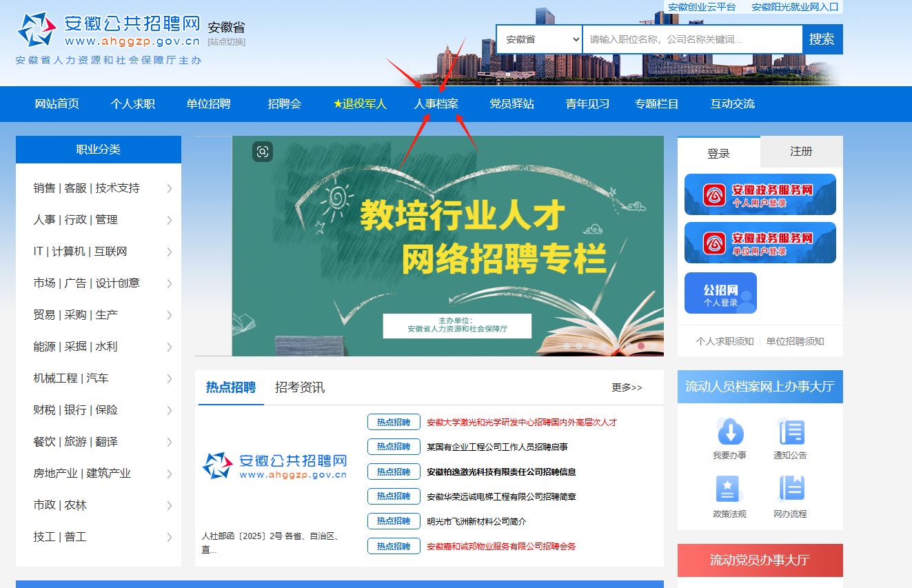The width and height of the screenshot is (912, 588).
Task: Open 流动人员档案网上办事大厅 header
Action: 760,387
